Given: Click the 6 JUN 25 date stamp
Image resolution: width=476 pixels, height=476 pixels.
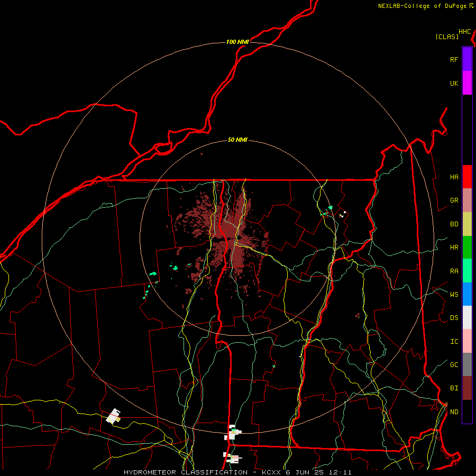Looking at the screenshot, I should point(306,472).
